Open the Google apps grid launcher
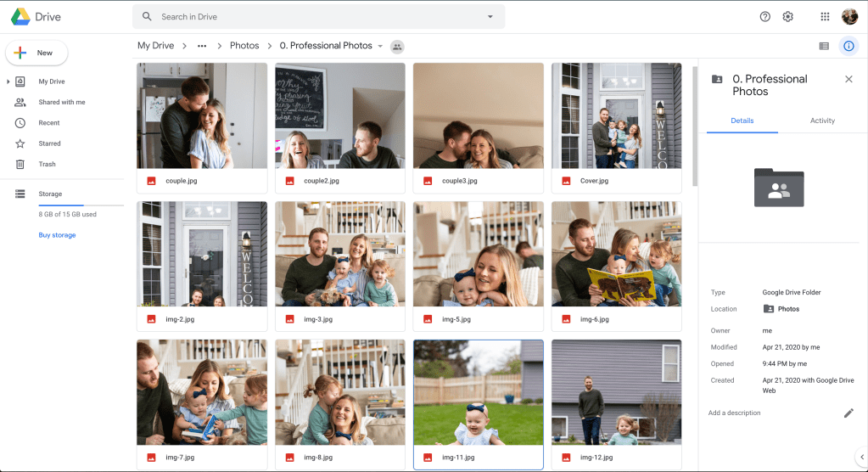The height and width of the screenshot is (472, 868). 825,17
